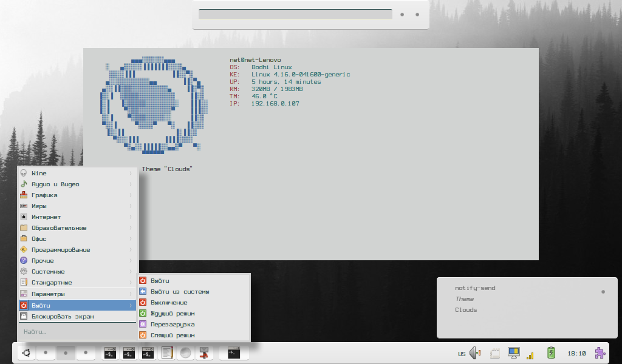The height and width of the screenshot is (364, 622).
Task: Click the music note icon for Аудио и Видео
Action: click(x=24, y=184)
